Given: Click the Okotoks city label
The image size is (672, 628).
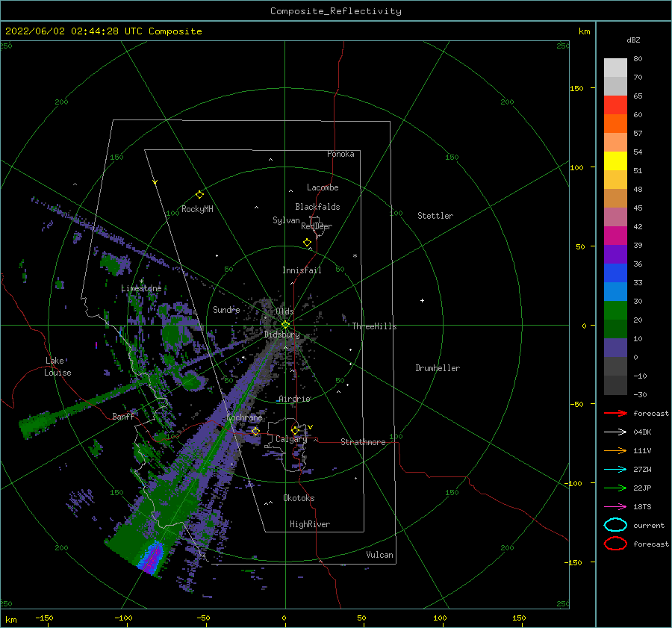Looking at the screenshot, I should tap(299, 498).
